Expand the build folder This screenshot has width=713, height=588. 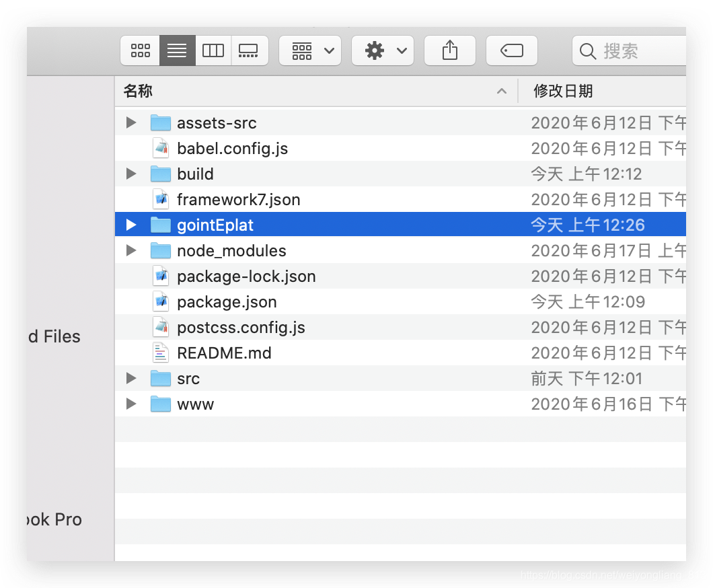tap(131, 174)
